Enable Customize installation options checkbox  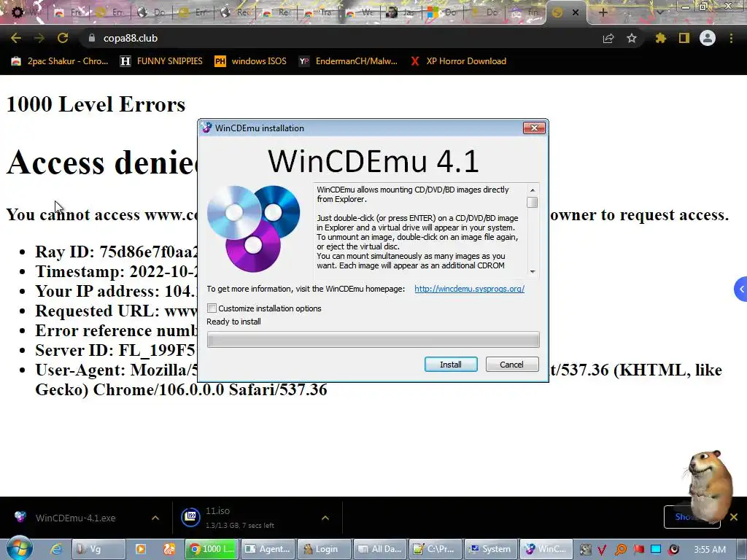[x=212, y=308]
